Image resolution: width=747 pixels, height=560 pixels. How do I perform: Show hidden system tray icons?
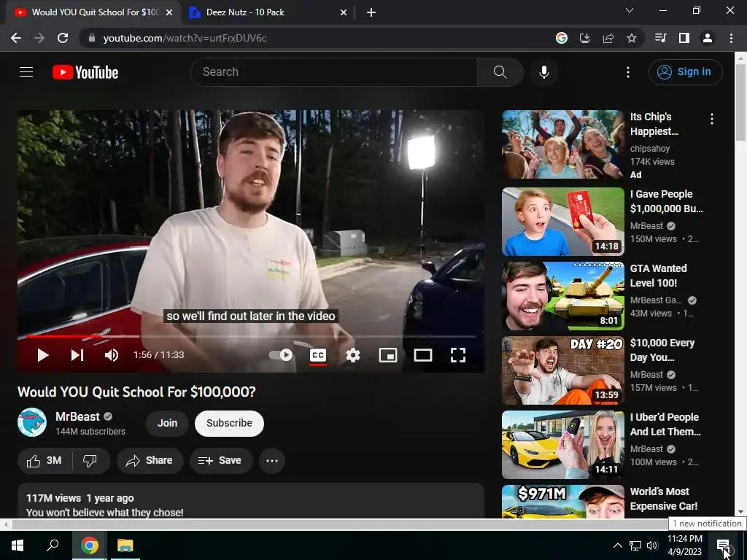click(x=617, y=545)
